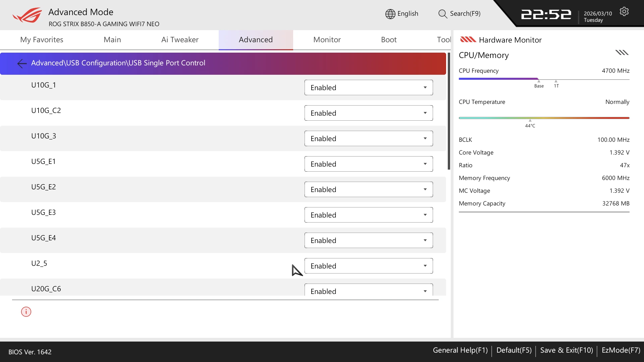Click the red info icon at bottom
Screen dimensions: 644x362
click(x=26, y=312)
